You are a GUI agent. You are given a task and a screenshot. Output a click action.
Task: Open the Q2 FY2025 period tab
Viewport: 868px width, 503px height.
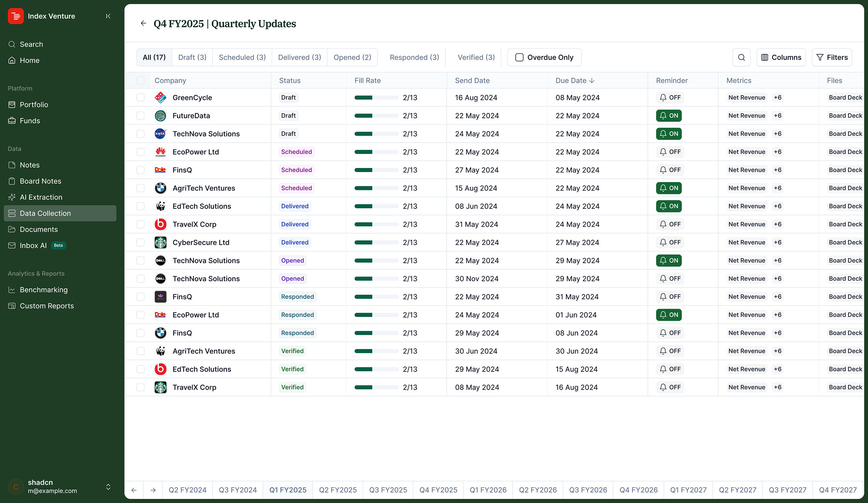pyautogui.click(x=338, y=490)
